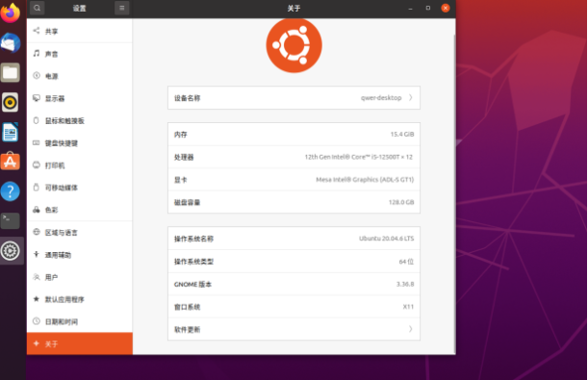Select the 键盘快捷键 keyboard icon
The image size is (588, 380).
click(x=36, y=142)
